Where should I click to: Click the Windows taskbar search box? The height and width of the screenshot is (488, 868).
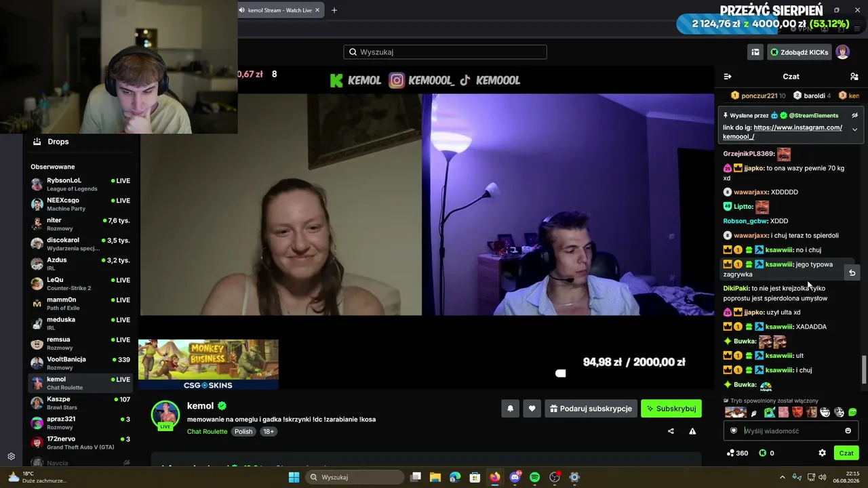tap(354, 477)
